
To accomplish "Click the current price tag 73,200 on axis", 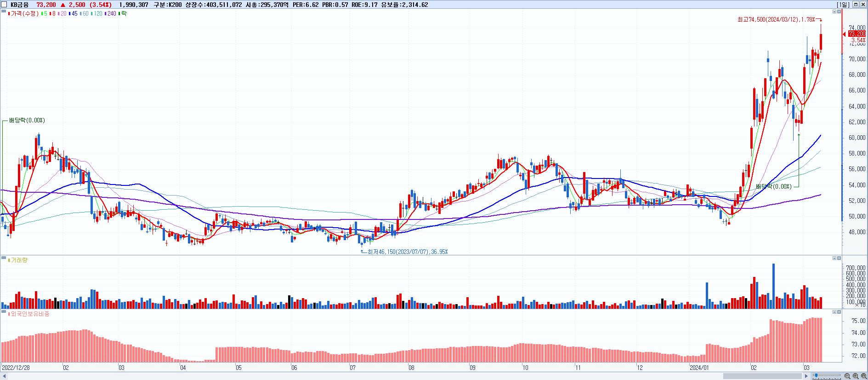I will (857, 34).
